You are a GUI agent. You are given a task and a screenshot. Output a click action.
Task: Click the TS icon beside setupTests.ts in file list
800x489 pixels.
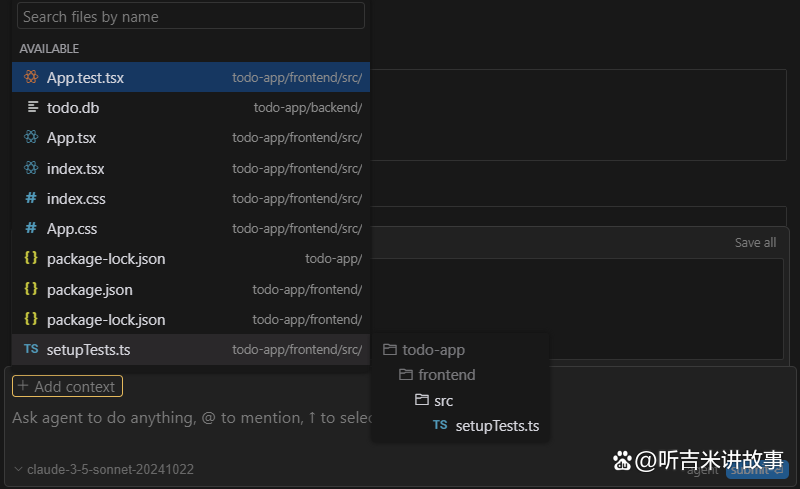tap(31, 349)
